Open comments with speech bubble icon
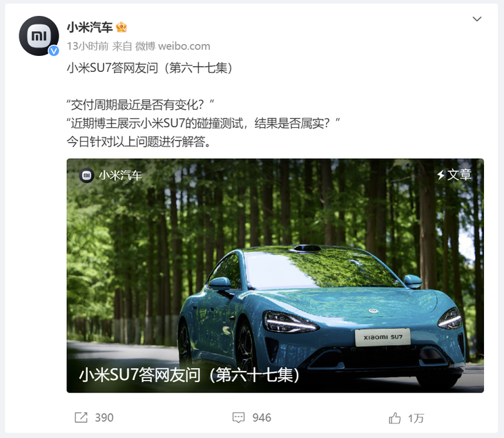This screenshot has height=438, width=504. coord(238,418)
